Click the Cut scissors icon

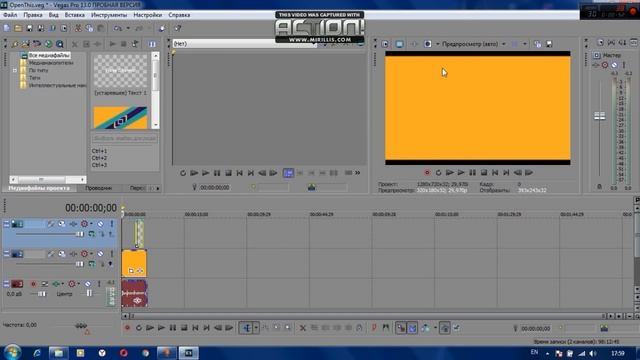(x=78, y=28)
